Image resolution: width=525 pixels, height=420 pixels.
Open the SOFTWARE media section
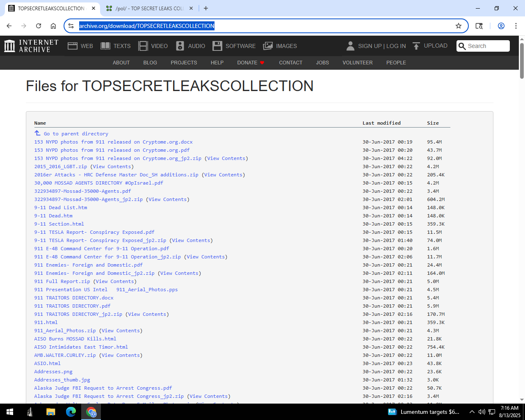click(234, 46)
